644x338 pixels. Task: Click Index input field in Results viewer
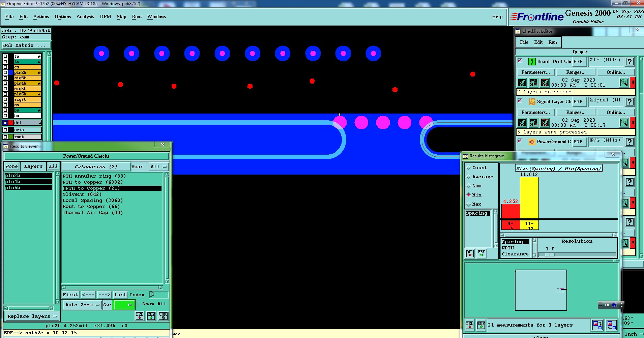(x=159, y=295)
